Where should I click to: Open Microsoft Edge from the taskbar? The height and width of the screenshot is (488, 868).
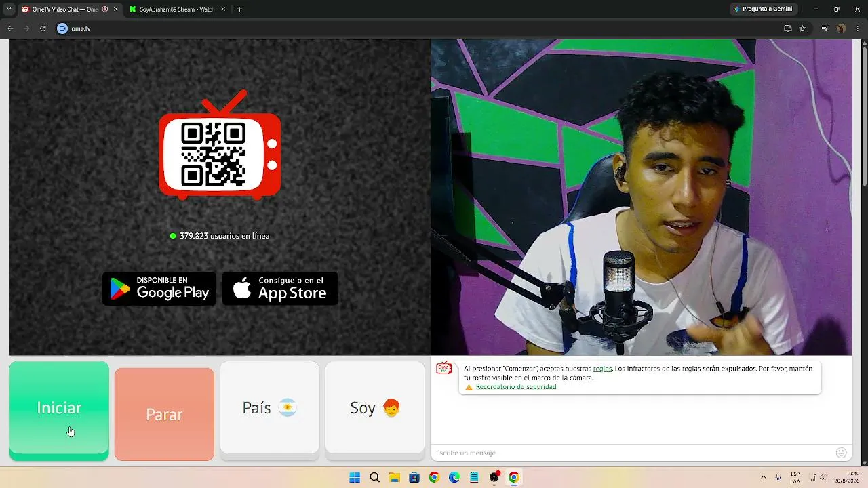[x=454, y=477]
